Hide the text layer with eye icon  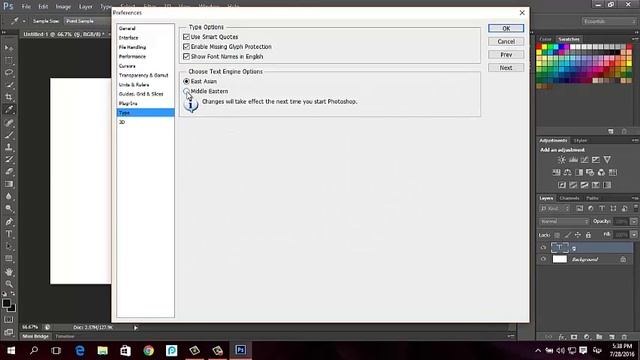(543, 247)
